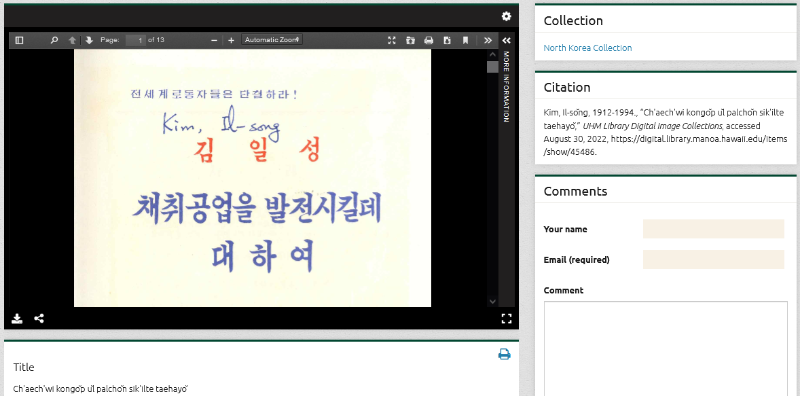The width and height of the screenshot is (800, 396).
Task: Click the Title field label
Action: point(23,367)
